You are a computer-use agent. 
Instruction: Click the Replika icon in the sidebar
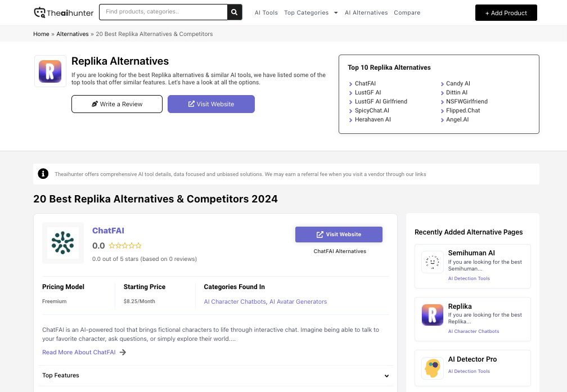[433, 315]
